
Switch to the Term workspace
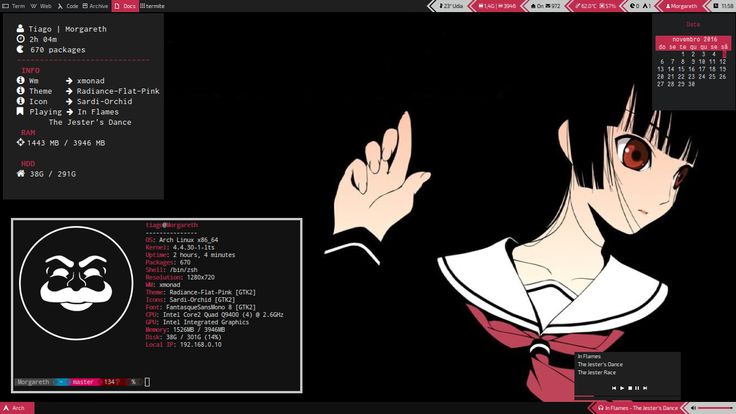[x=14, y=6]
